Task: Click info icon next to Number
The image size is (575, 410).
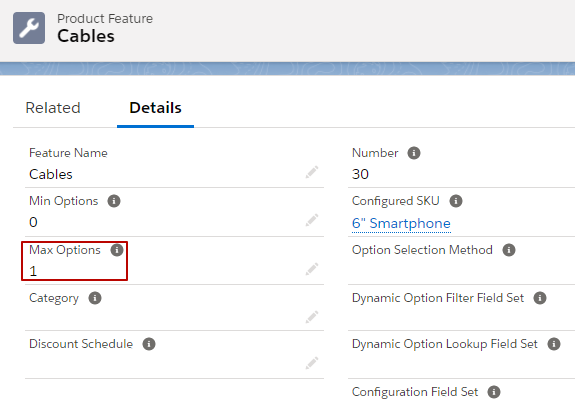Action: pyautogui.click(x=414, y=153)
